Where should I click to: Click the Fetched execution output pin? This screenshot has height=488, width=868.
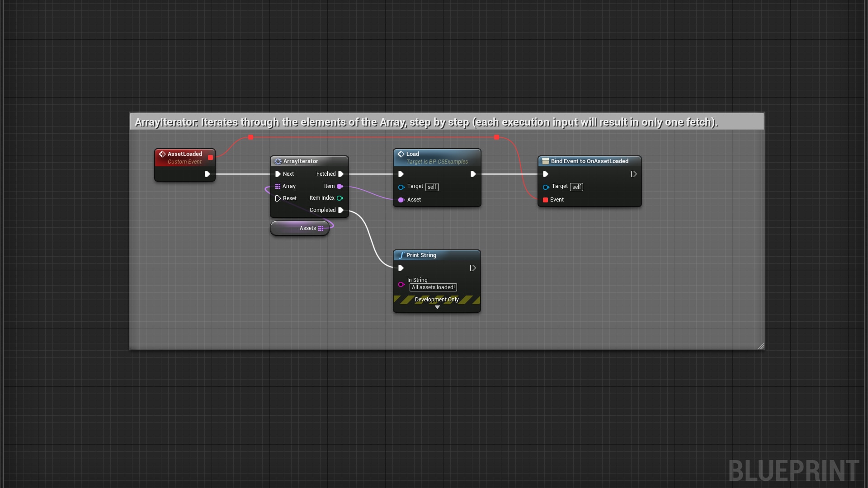click(x=340, y=174)
